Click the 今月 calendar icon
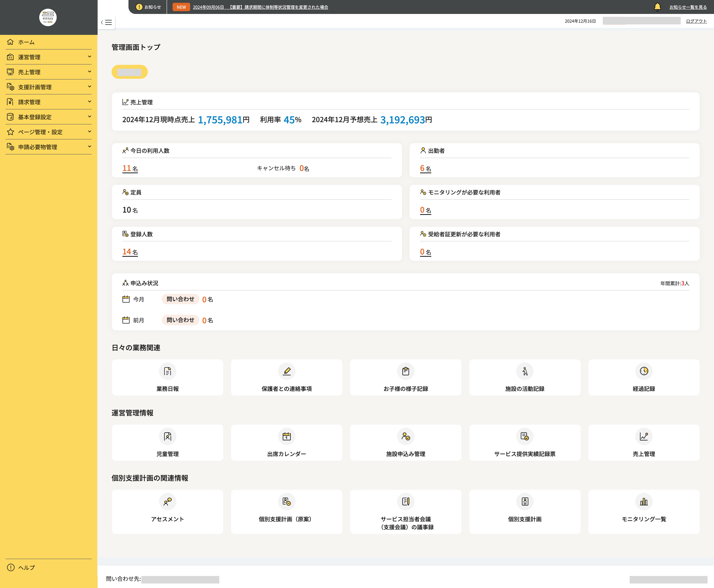Screen dimensions: 714x588 click(126, 299)
